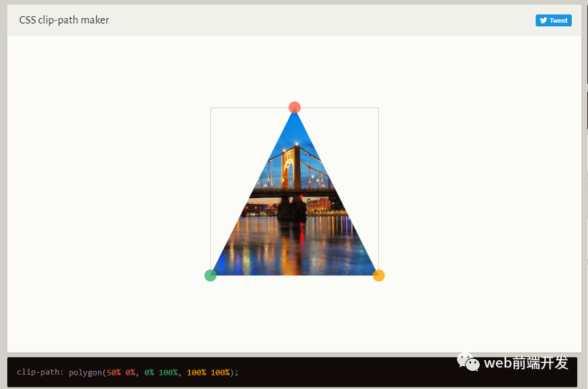Image resolution: width=588 pixels, height=389 pixels.
Task: Click the 'polygon(' function name in code
Action: point(87,372)
